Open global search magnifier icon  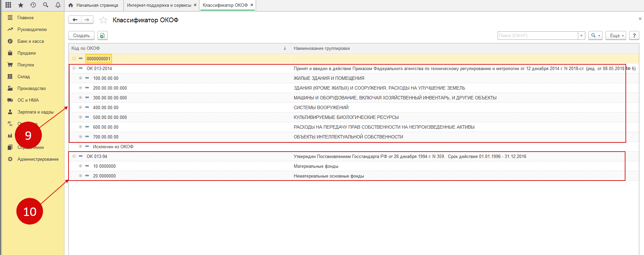46,5
